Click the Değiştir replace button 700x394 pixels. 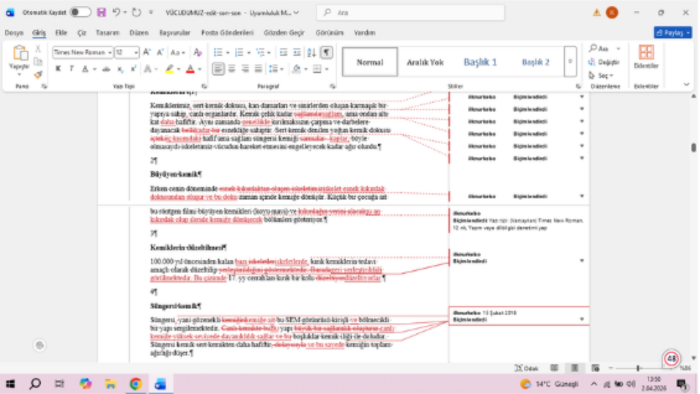point(604,62)
